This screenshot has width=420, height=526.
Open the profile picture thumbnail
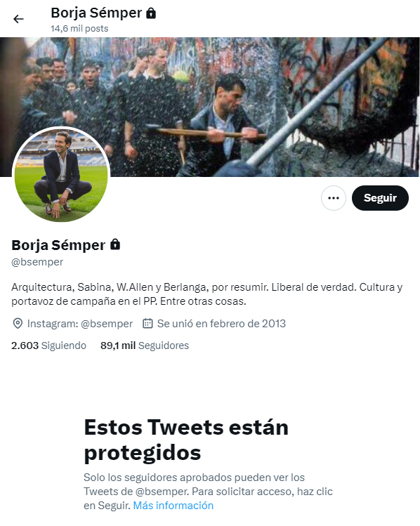pos(61,174)
